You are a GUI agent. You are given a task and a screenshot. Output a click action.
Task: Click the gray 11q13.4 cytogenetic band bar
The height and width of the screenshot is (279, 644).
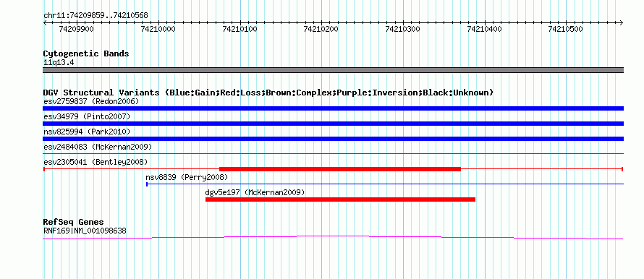pyautogui.click(x=333, y=70)
